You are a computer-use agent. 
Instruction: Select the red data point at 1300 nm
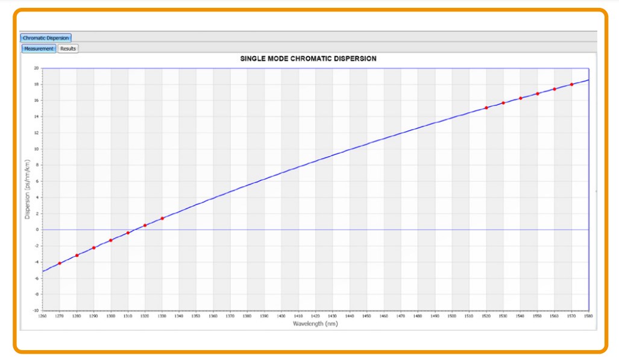tap(111, 240)
